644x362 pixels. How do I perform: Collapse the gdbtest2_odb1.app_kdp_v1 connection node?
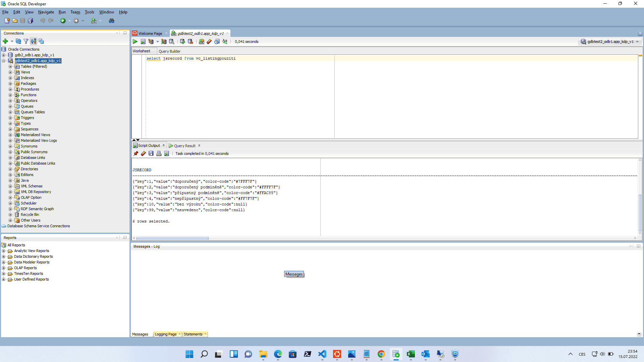pos(4,61)
